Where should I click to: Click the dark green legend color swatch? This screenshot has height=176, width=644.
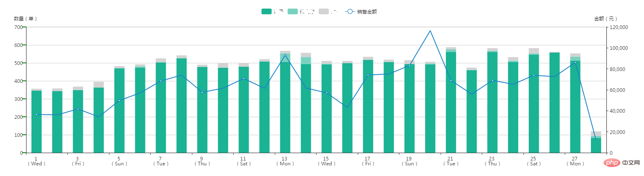point(267,11)
